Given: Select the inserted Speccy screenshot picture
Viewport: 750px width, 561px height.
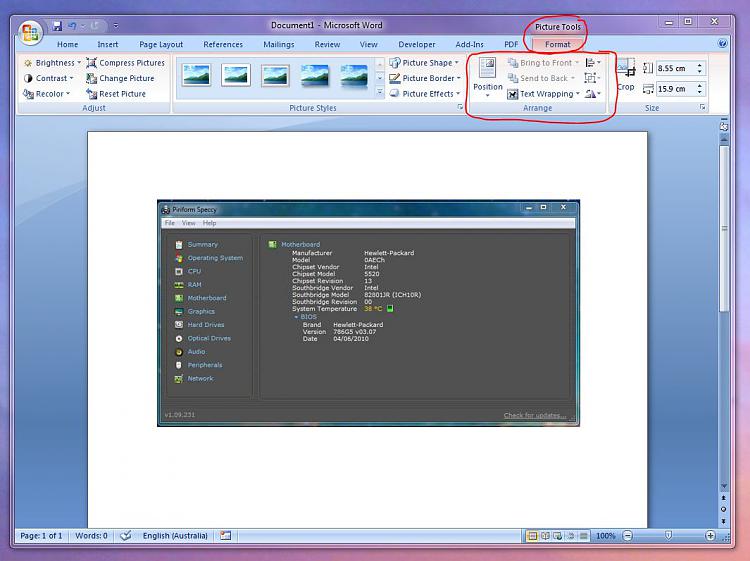Looking at the screenshot, I should [x=368, y=313].
